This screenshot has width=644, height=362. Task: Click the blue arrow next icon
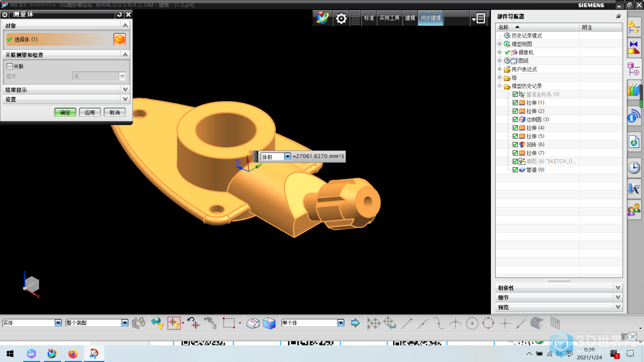tap(355, 323)
